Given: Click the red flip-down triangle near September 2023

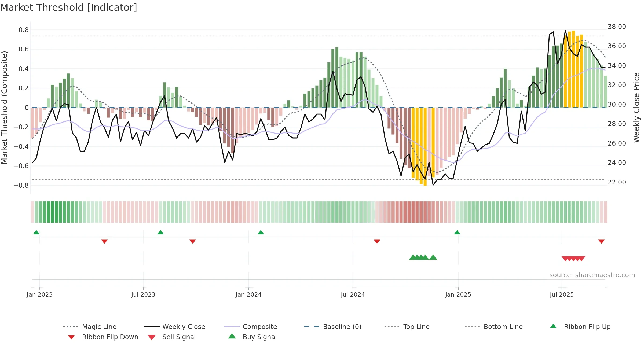Looking at the screenshot, I should tap(192, 242).
